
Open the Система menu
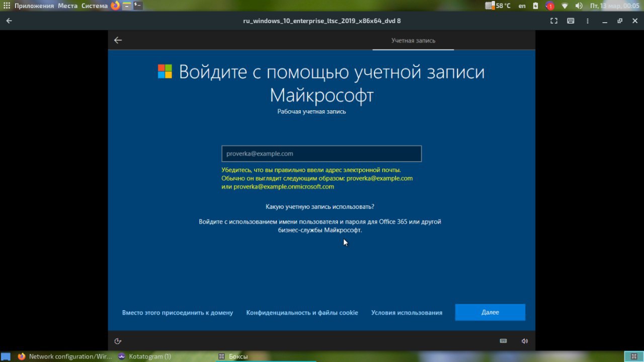tap(95, 6)
